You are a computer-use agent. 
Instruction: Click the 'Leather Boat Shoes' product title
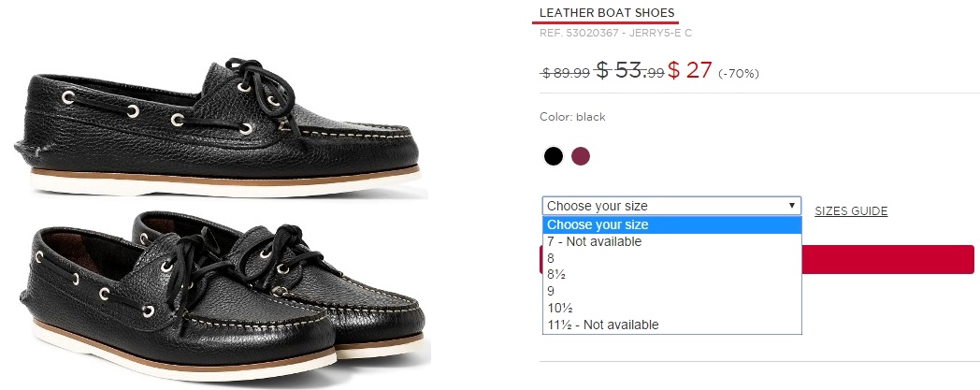tap(607, 13)
